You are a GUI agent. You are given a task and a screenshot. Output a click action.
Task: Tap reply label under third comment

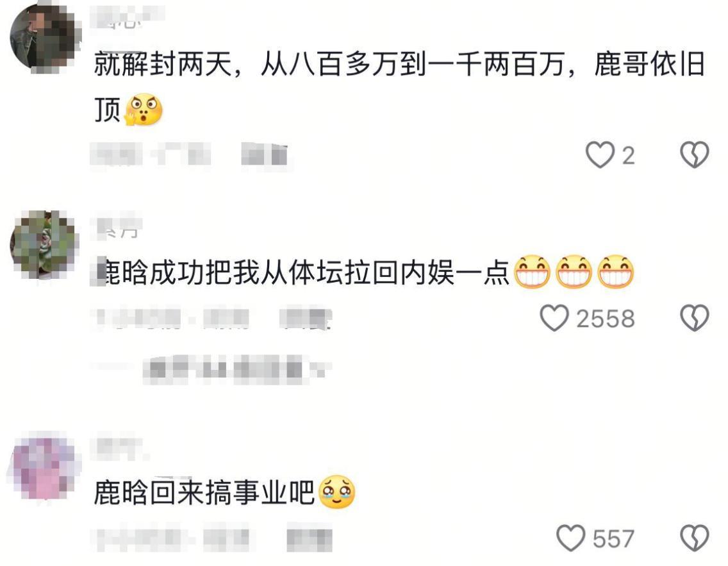point(310,538)
